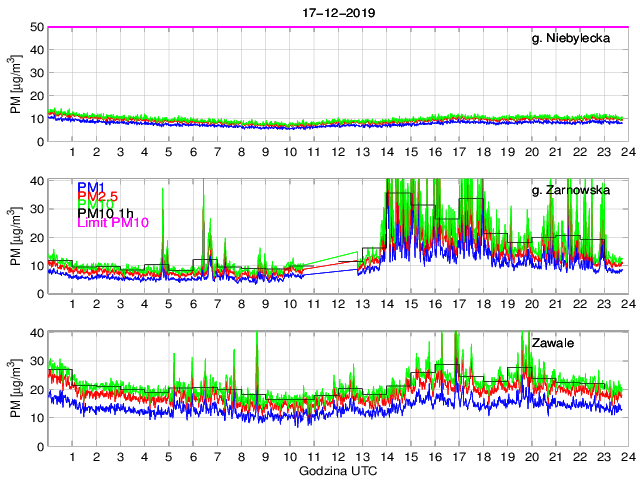This screenshot has height=480, width=640.
Task: Click the Godzina UTC axis label
Action: [339, 469]
